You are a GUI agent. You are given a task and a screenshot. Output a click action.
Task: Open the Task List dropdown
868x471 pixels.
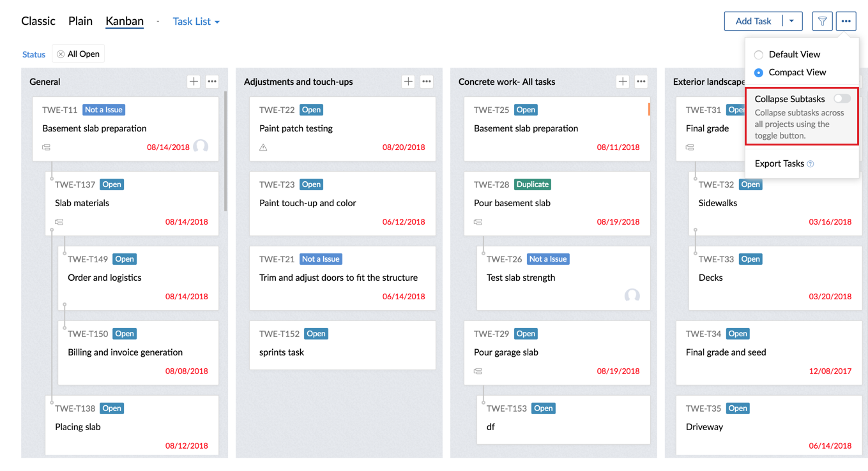(x=196, y=22)
